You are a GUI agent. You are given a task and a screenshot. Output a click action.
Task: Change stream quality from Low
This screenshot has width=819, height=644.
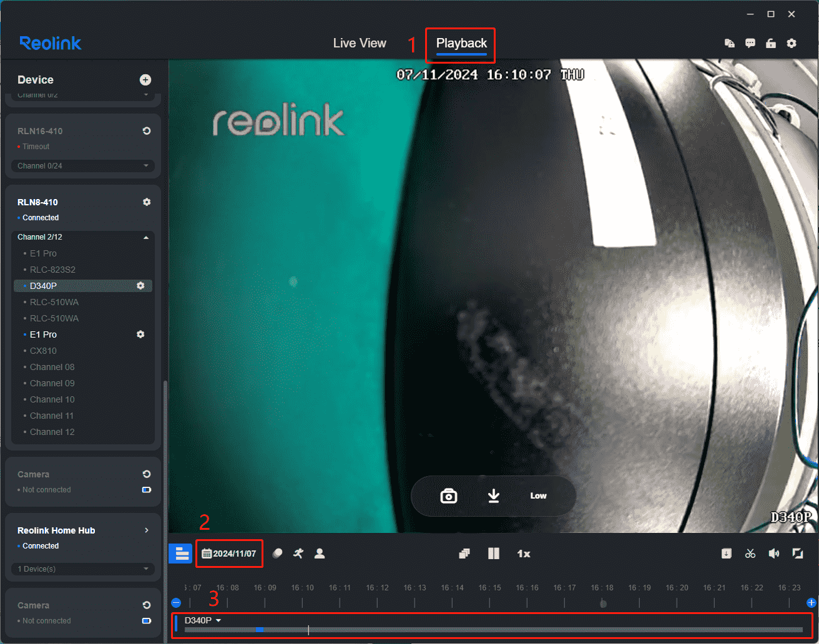(x=538, y=496)
